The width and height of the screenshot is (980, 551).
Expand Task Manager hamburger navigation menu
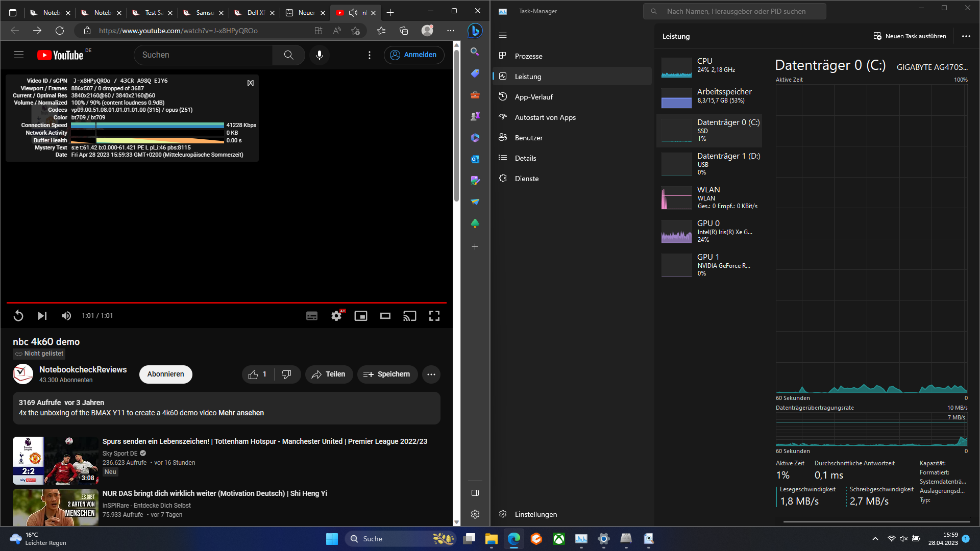(503, 35)
